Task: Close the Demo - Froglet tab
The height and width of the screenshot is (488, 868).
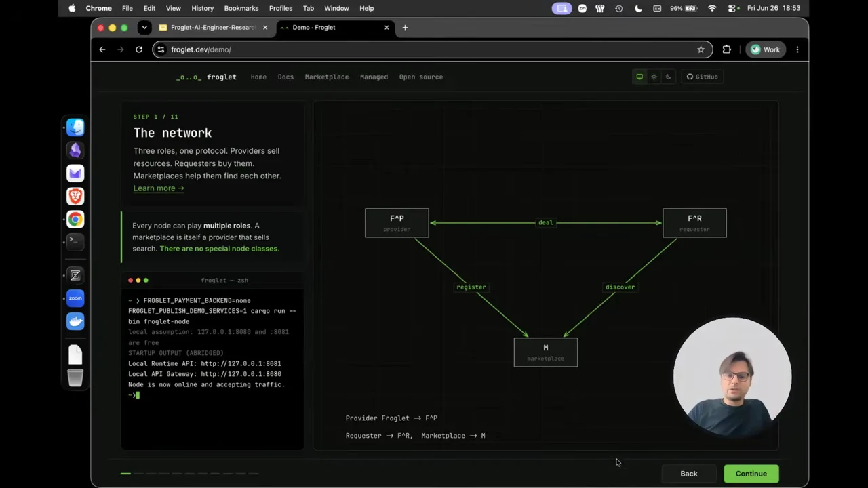Action: tap(387, 28)
